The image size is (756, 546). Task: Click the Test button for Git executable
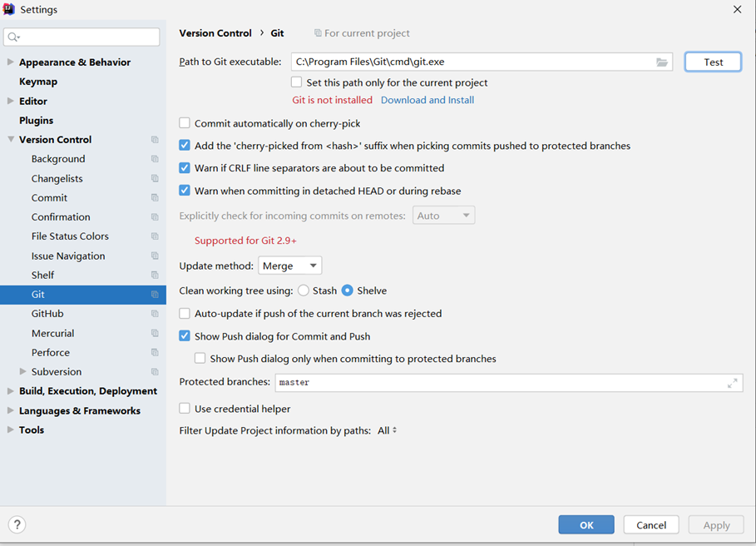(713, 62)
